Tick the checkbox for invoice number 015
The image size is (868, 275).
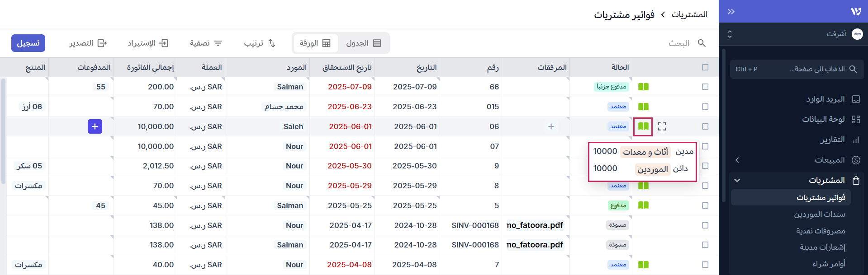[x=705, y=107]
